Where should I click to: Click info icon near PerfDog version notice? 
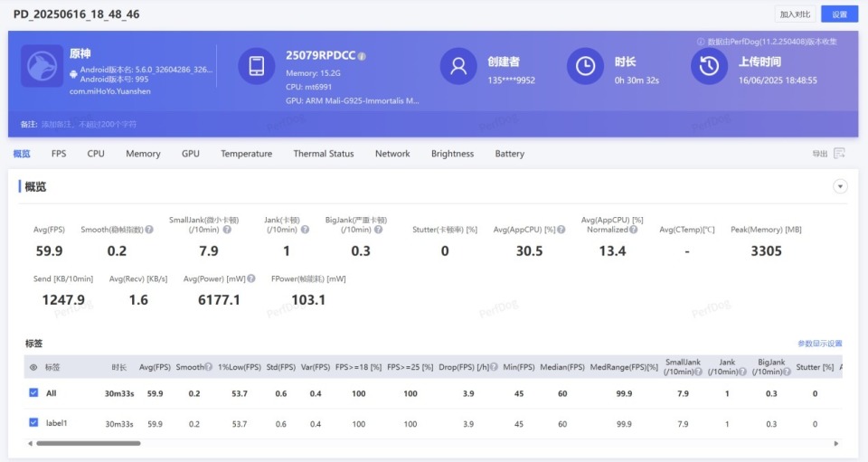[x=701, y=42]
